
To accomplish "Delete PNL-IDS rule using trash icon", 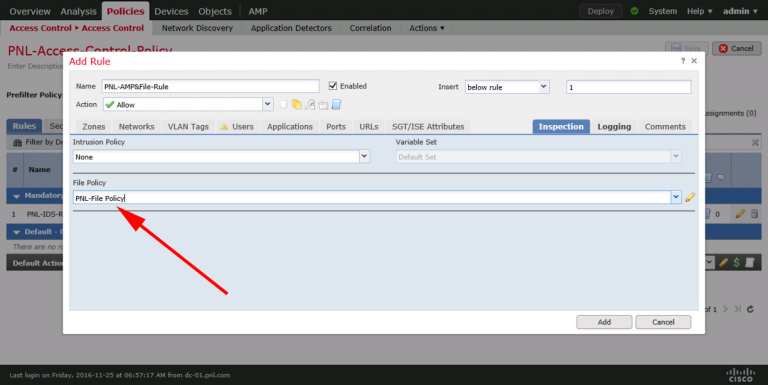I will [x=754, y=214].
